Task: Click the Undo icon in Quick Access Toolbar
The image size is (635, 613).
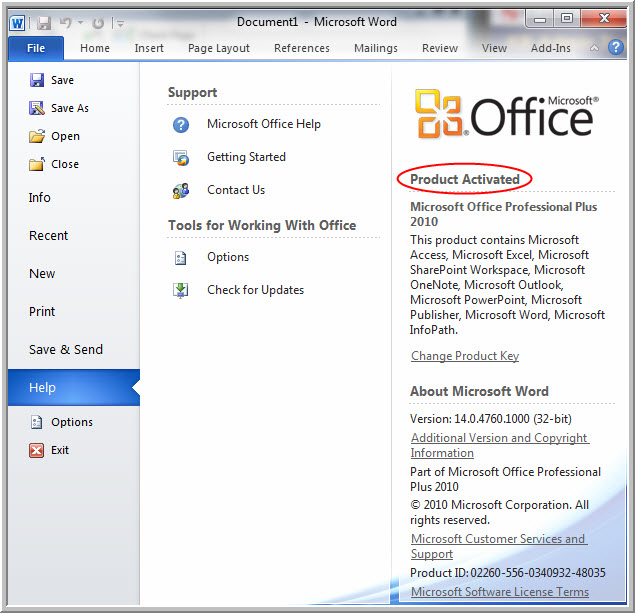Action: click(66, 22)
